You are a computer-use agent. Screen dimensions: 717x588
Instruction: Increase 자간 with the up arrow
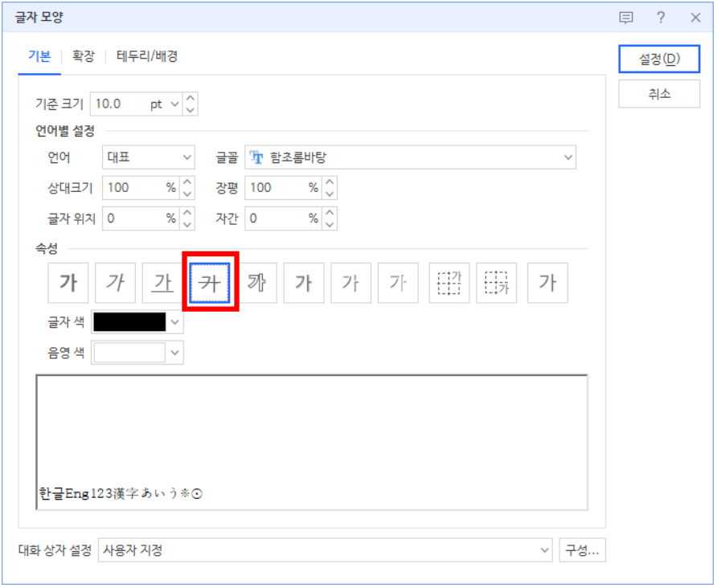(330, 213)
